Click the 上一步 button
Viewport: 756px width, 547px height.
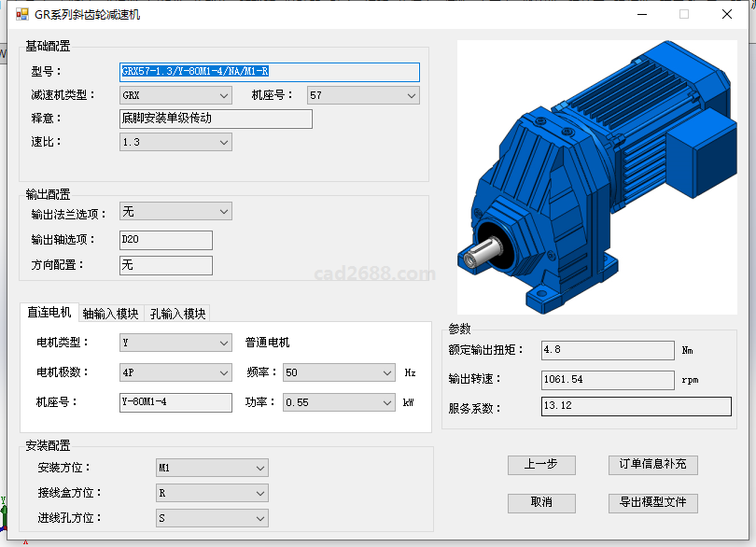click(541, 465)
